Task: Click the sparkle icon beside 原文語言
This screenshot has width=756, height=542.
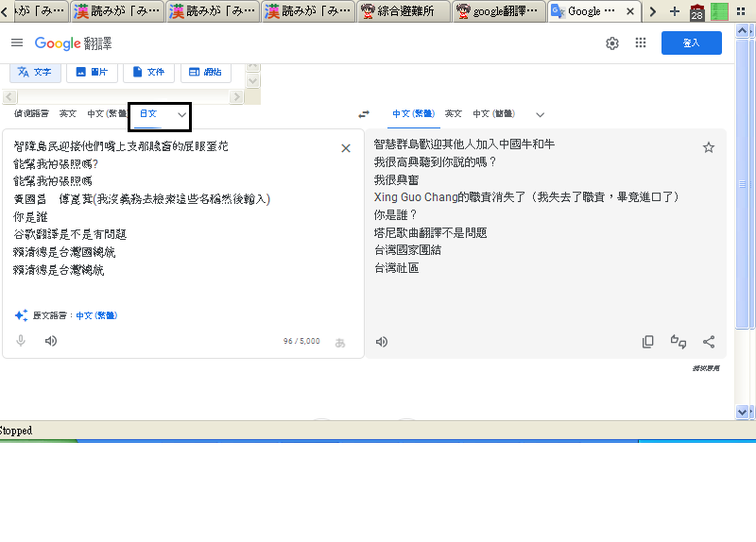Action: (21, 315)
